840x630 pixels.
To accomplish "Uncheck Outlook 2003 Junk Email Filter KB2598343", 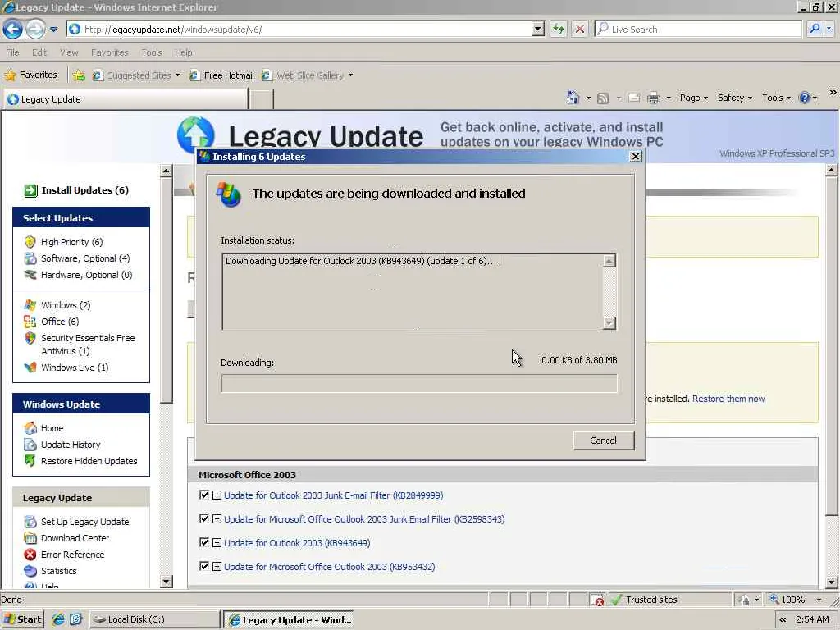I will pos(203,518).
